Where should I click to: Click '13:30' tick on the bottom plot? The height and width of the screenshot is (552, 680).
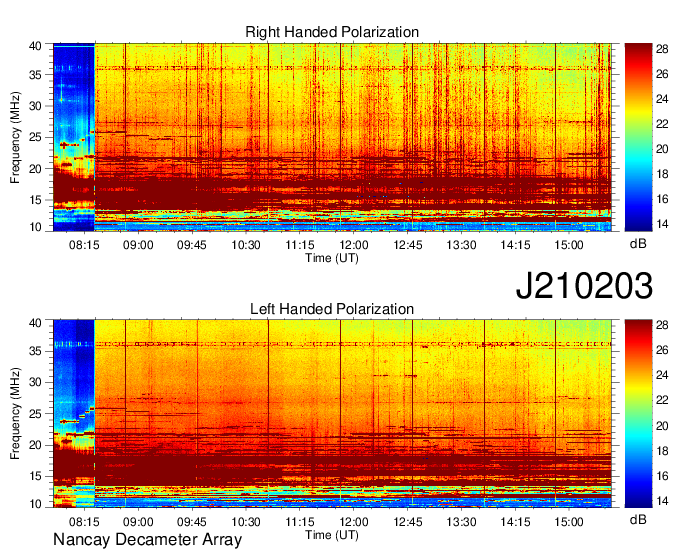click(x=461, y=522)
